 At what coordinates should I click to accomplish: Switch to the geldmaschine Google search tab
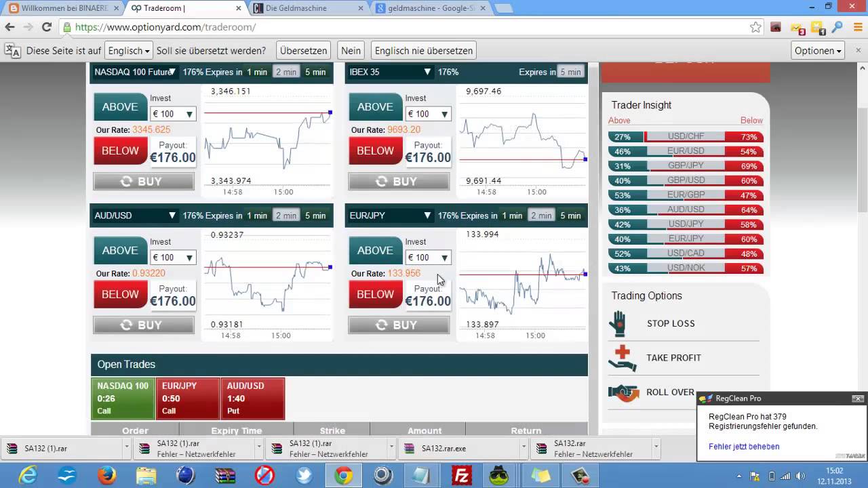[x=431, y=8]
